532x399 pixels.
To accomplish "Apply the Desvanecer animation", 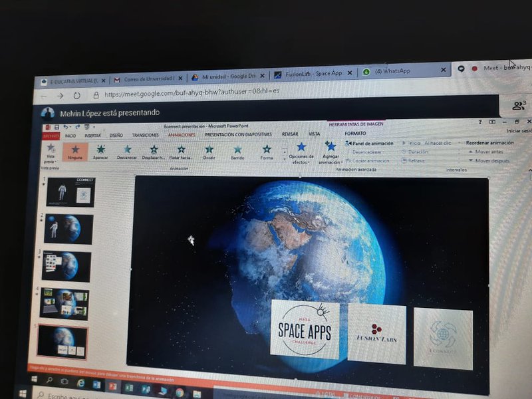I will click(127, 151).
